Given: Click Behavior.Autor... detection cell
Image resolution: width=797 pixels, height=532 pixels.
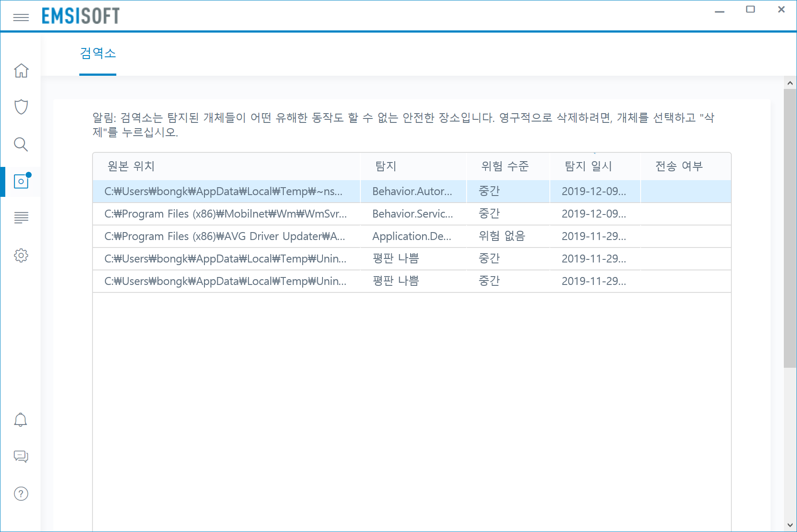Looking at the screenshot, I should click(413, 191).
